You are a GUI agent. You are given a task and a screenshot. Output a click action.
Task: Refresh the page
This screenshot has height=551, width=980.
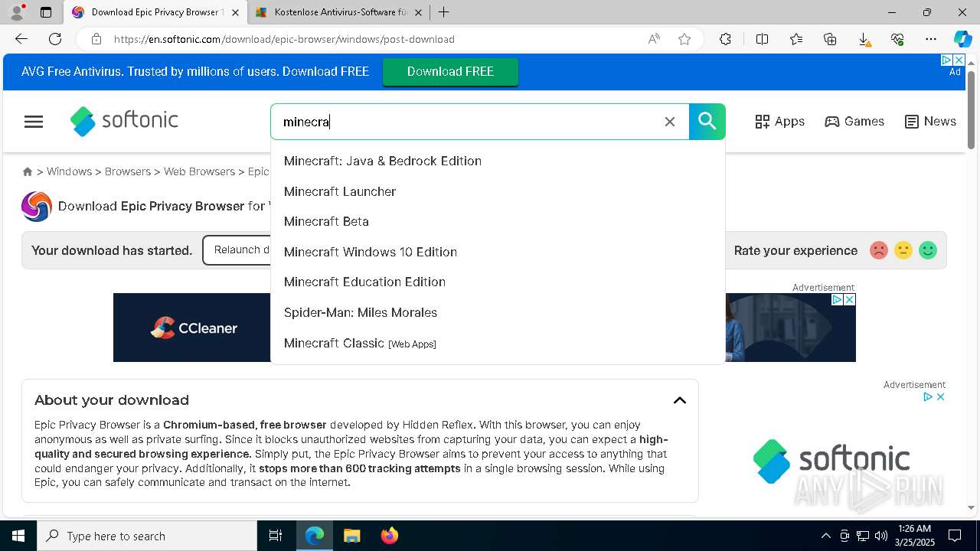tap(55, 39)
